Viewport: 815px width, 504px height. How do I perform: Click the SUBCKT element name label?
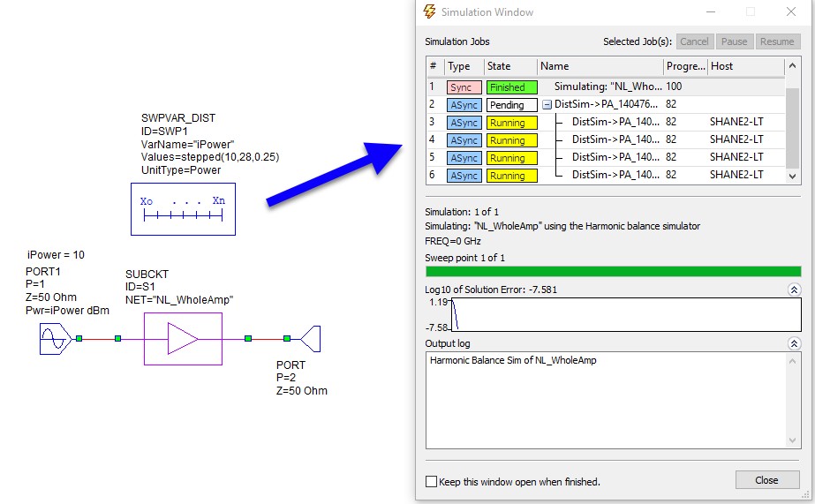147,274
